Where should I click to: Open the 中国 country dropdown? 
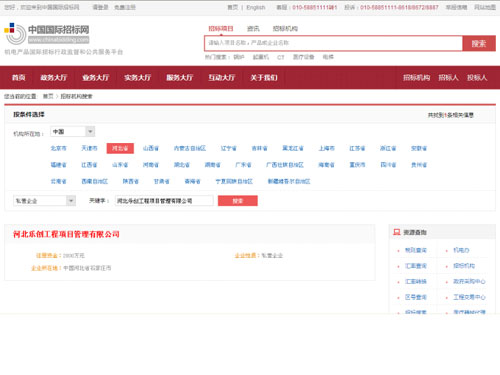click(73, 132)
